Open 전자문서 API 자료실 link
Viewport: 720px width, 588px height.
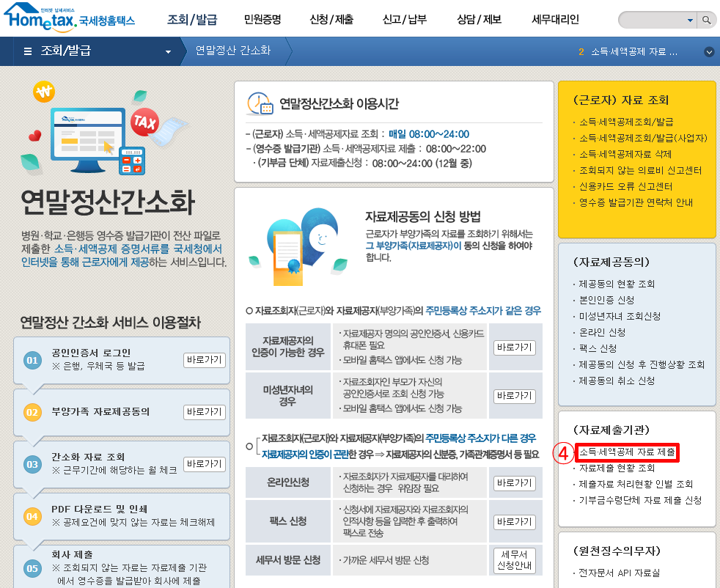coord(619,573)
